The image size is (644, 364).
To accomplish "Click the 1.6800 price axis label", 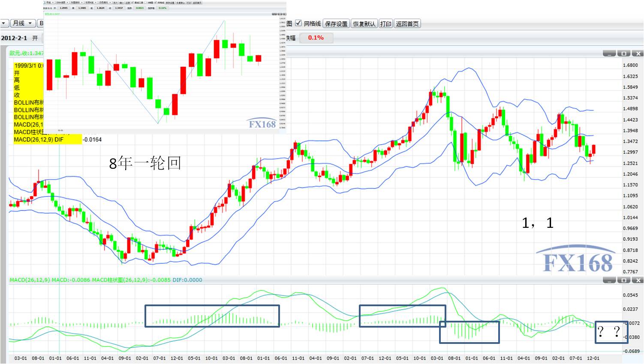I will point(630,66).
